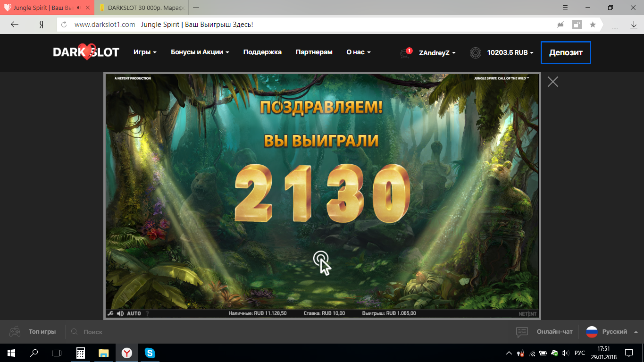Viewport: 644px width, 362px height.
Task: Click the Yandex Я home button
Action: (42, 25)
